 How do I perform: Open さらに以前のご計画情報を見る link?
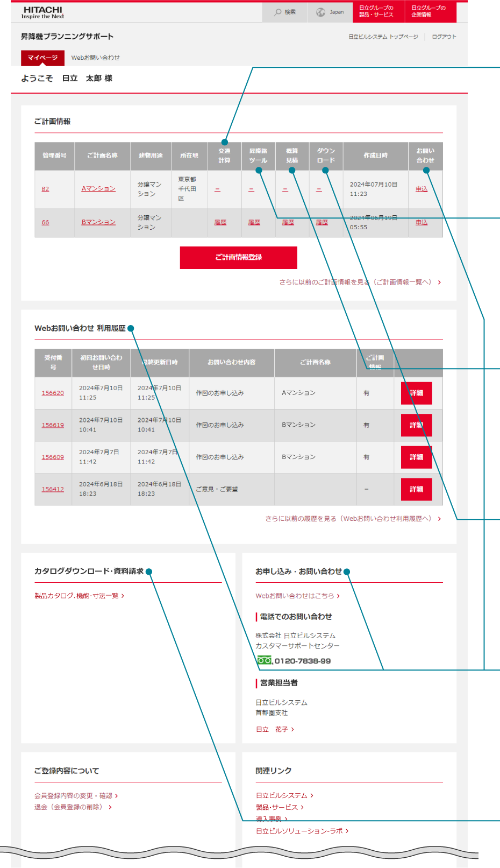[360, 282]
